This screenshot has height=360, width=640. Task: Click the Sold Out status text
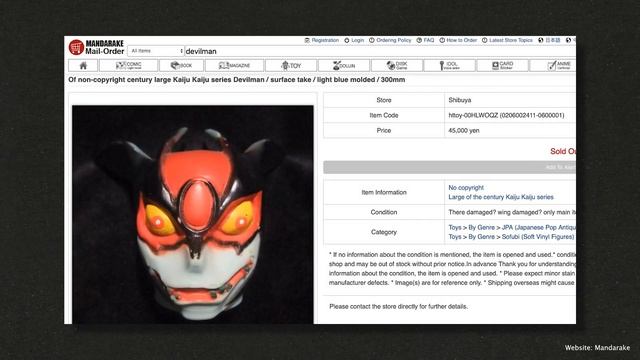(x=563, y=151)
